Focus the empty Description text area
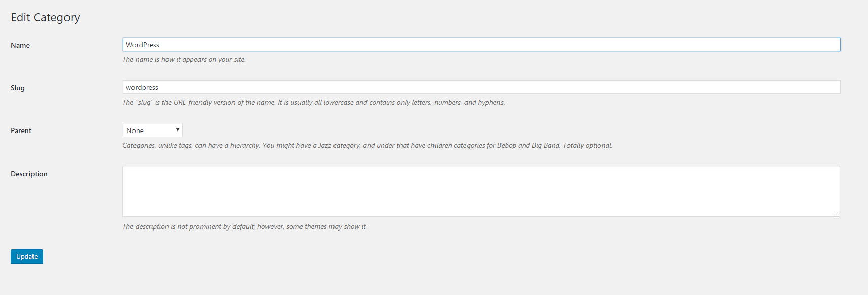868x295 pixels. (481, 191)
